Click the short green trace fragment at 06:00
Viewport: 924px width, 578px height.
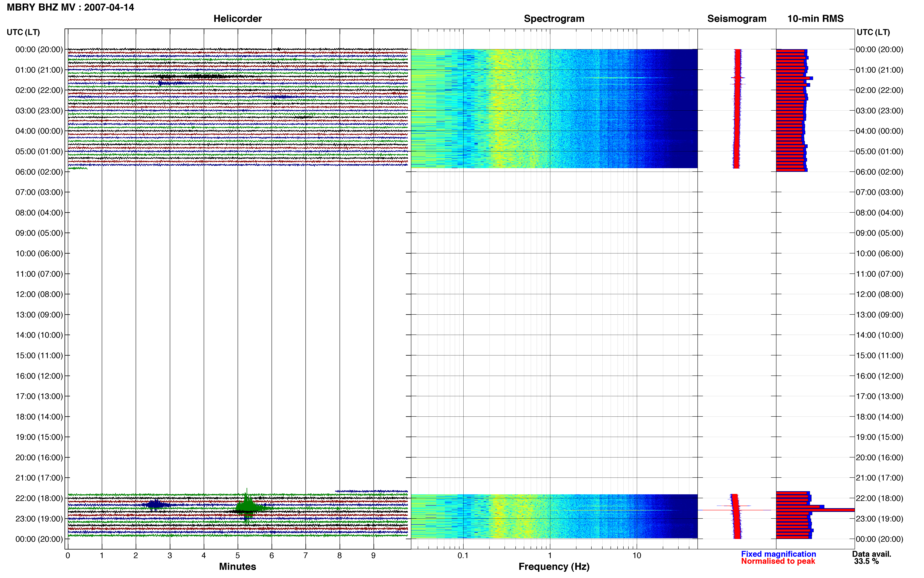[x=78, y=168]
